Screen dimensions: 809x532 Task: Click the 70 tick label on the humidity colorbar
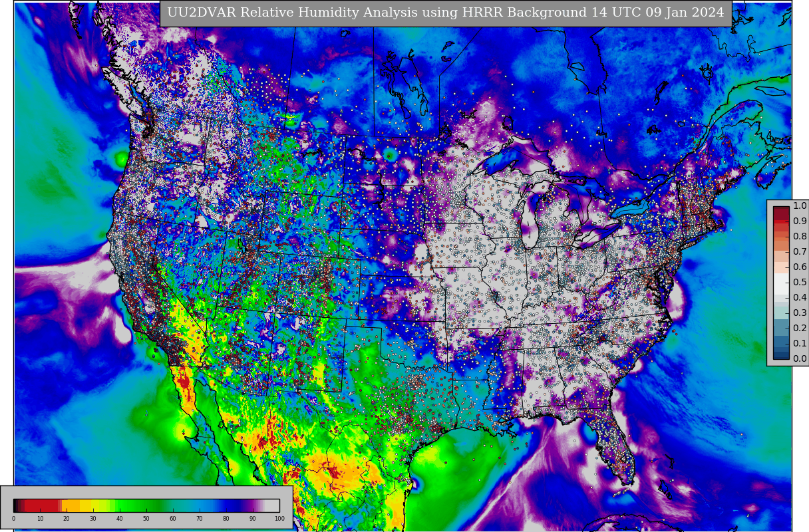click(199, 518)
